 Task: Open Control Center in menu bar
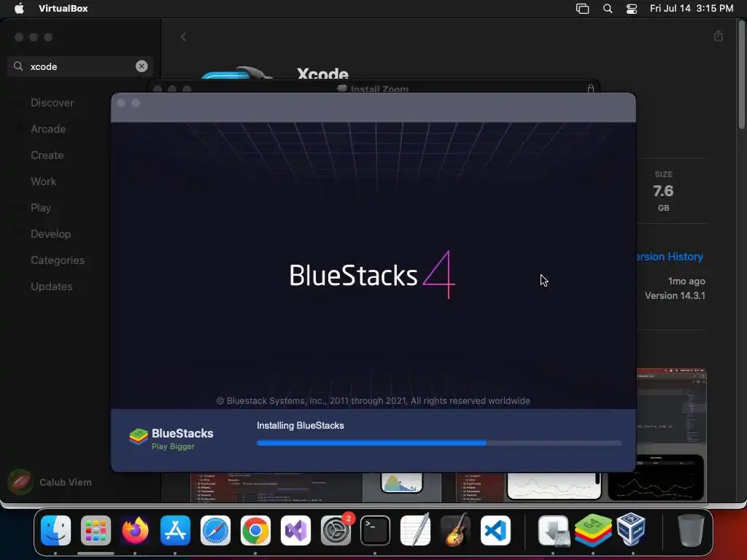632,9
